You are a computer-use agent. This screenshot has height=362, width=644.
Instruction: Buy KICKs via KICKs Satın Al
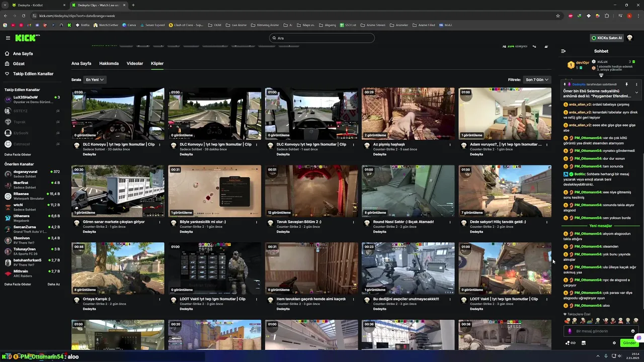[x=607, y=38]
